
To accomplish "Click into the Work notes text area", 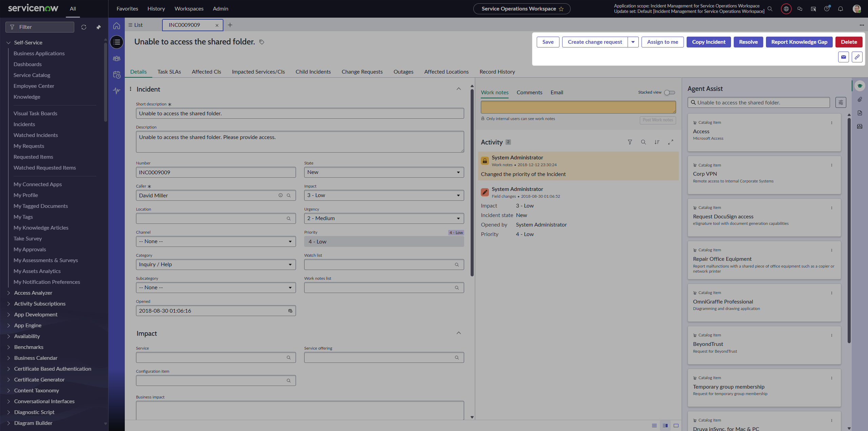I will tap(578, 107).
